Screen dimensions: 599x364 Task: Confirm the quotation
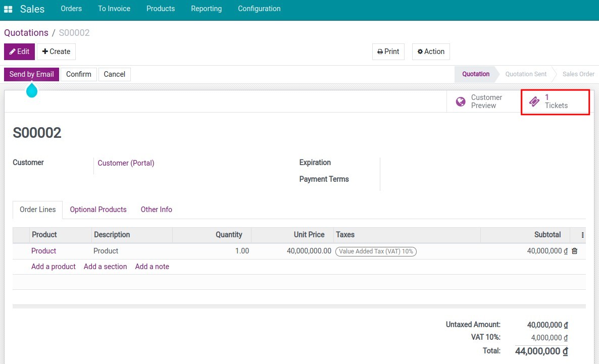click(x=78, y=74)
